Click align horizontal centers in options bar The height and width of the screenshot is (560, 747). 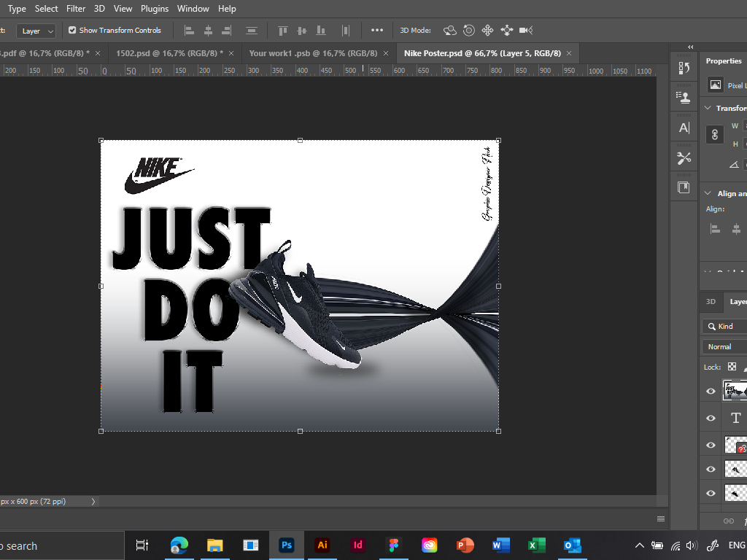click(x=208, y=31)
